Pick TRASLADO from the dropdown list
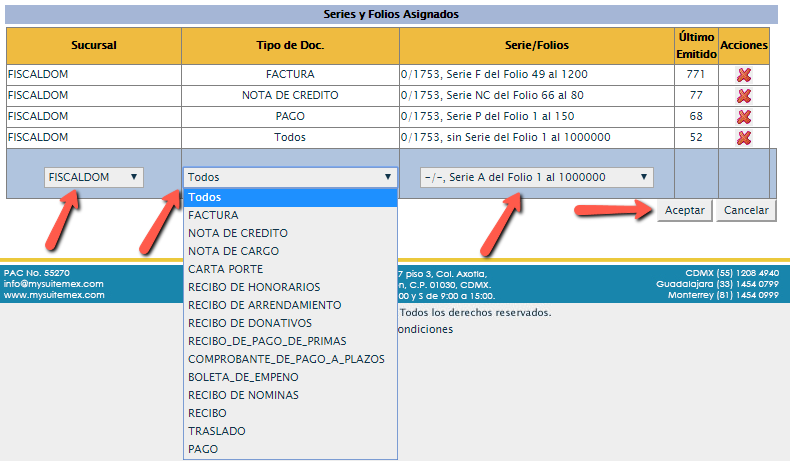The width and height of the screenshot is (790, 461). click(216, 431)
